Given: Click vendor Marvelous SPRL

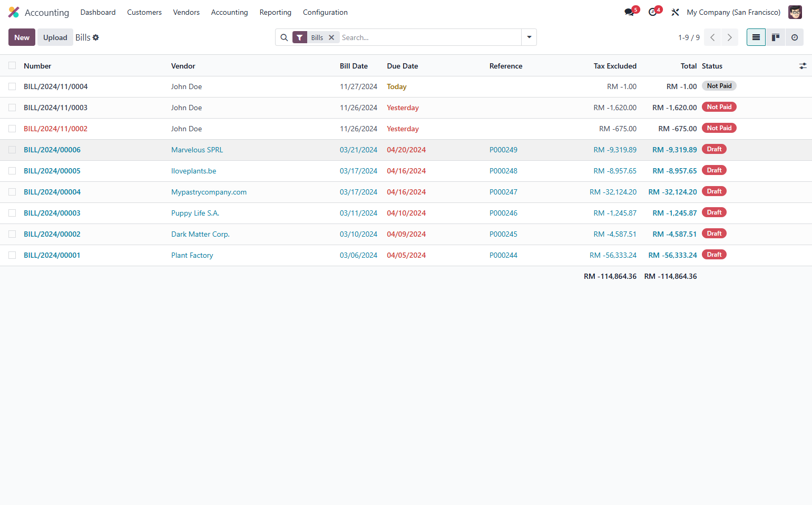Looking at the screenshot, I should click(197, 150).
